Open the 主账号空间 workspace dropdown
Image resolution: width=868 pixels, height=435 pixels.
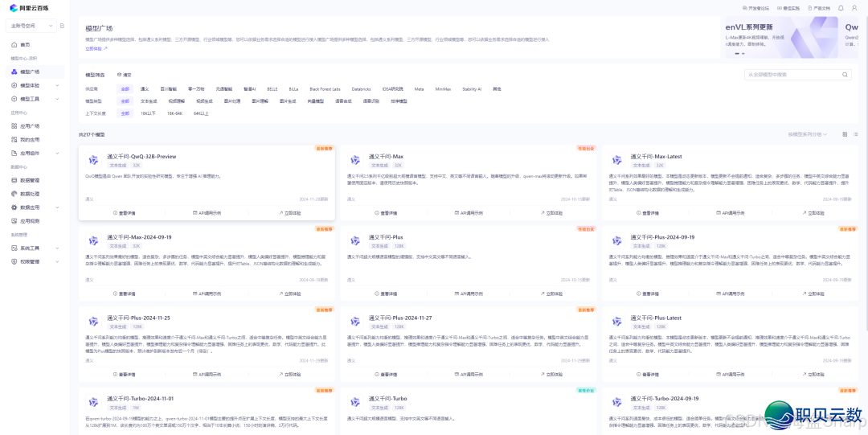pos(31,26)
